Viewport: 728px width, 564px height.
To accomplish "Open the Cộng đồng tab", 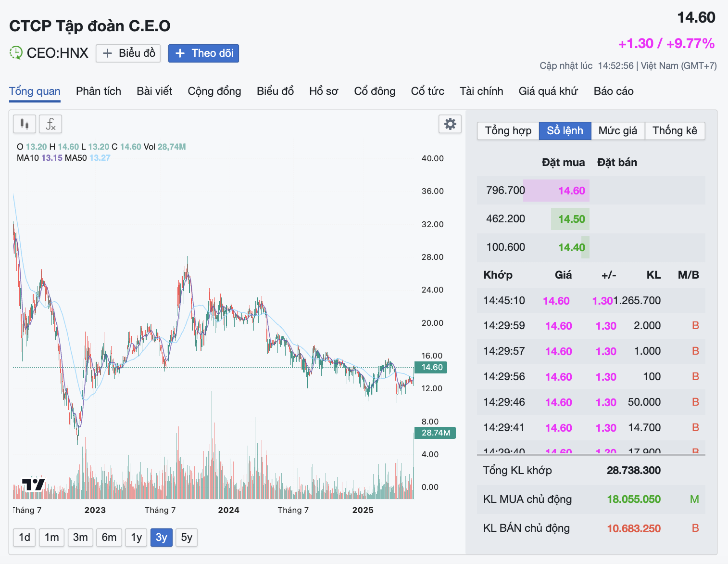I will [x=214, y=91].
